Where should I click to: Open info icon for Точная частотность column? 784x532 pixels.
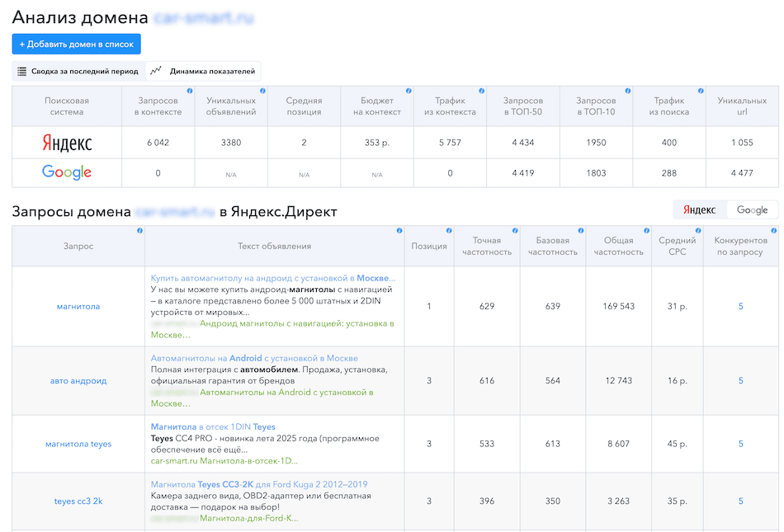pos(515,231)
